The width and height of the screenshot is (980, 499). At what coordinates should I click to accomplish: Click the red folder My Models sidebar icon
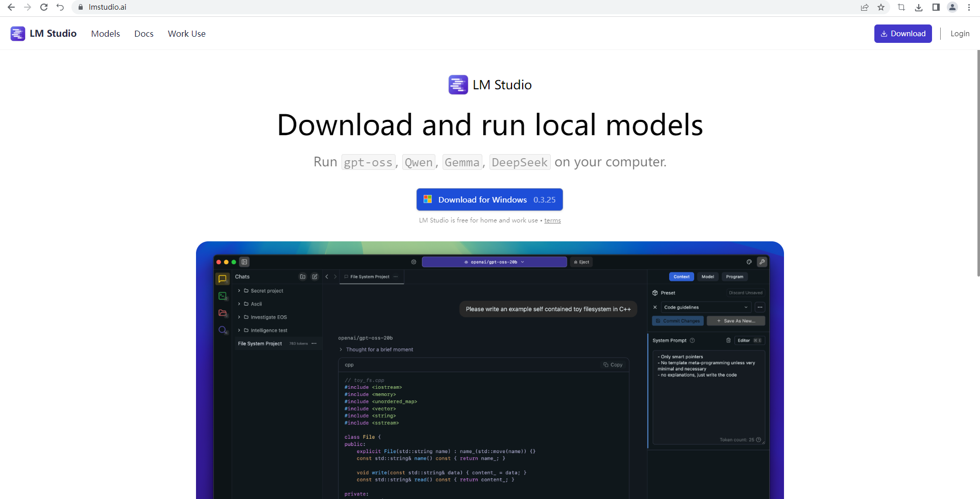(x=223, y=313)
